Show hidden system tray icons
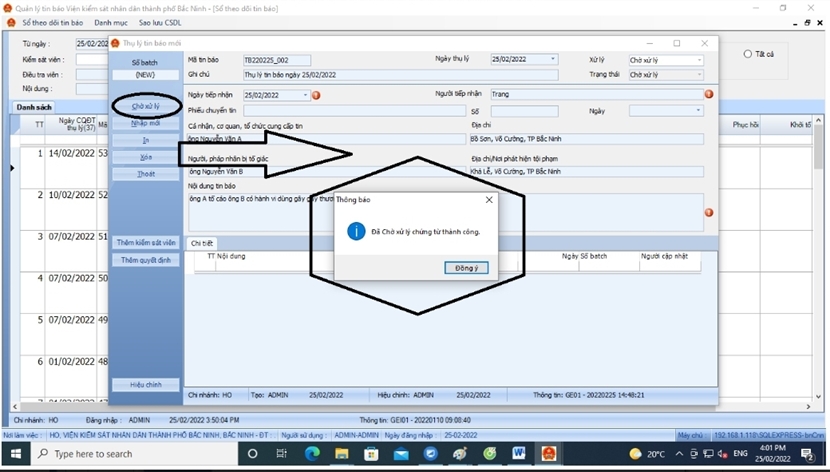 [679, 454]
